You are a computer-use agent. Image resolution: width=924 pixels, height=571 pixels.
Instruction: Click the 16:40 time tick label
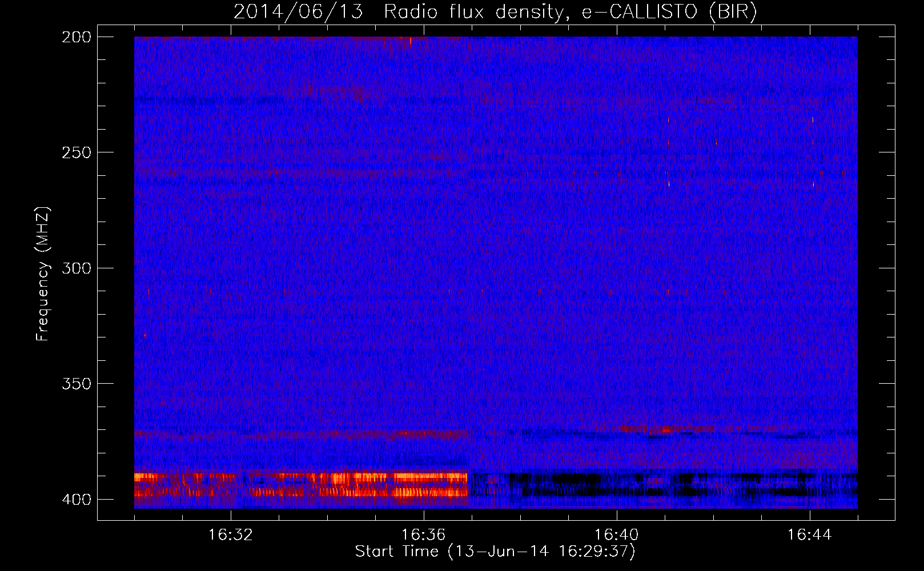(x=617, y=535)
